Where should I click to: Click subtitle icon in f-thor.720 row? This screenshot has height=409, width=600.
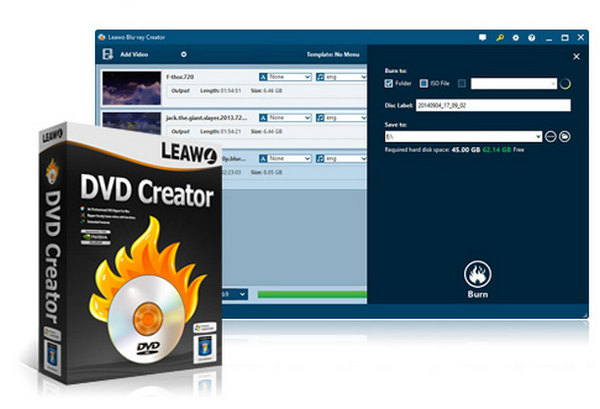263,77
